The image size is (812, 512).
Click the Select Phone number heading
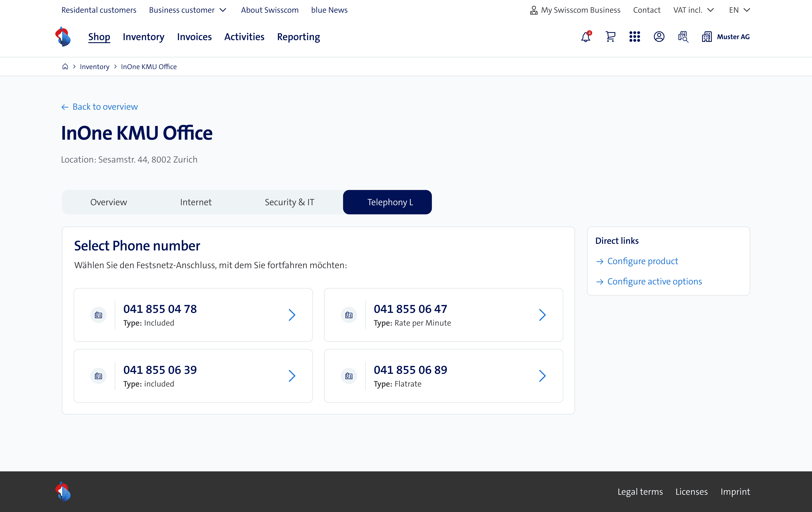137,246
